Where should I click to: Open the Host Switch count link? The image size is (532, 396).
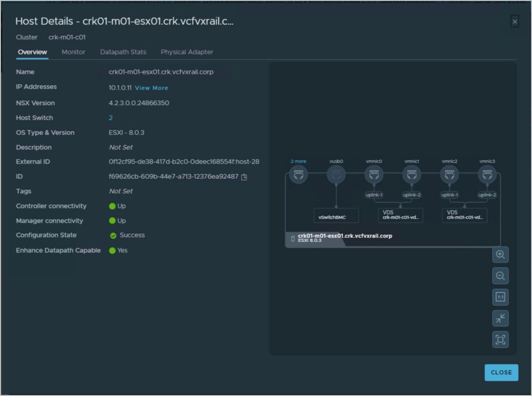(x=111, y=118)
